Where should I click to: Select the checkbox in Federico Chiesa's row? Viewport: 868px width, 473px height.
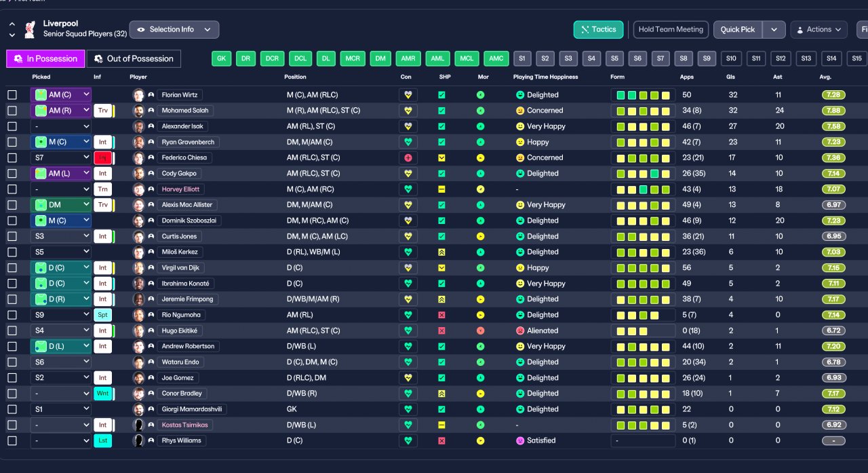[x=12, y=157]
